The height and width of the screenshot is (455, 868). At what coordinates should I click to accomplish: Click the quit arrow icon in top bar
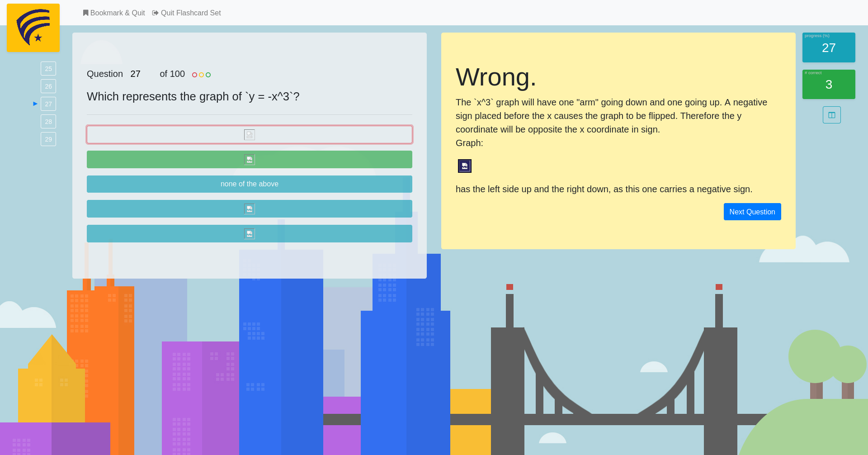click(x=156, y=13)
